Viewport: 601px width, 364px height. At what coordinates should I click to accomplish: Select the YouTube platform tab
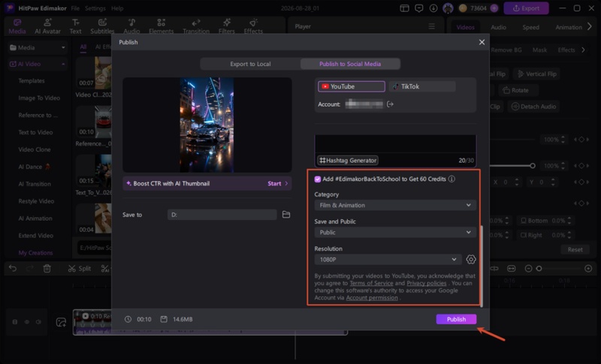351,86
